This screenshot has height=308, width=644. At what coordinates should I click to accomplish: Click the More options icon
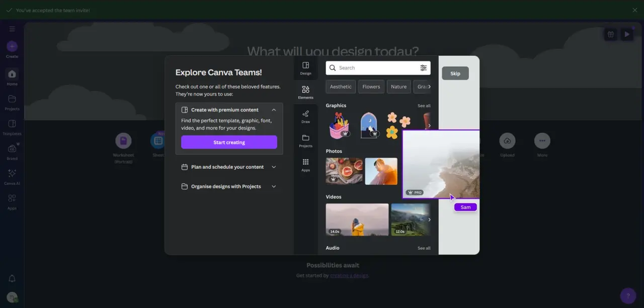pos(542,141)
